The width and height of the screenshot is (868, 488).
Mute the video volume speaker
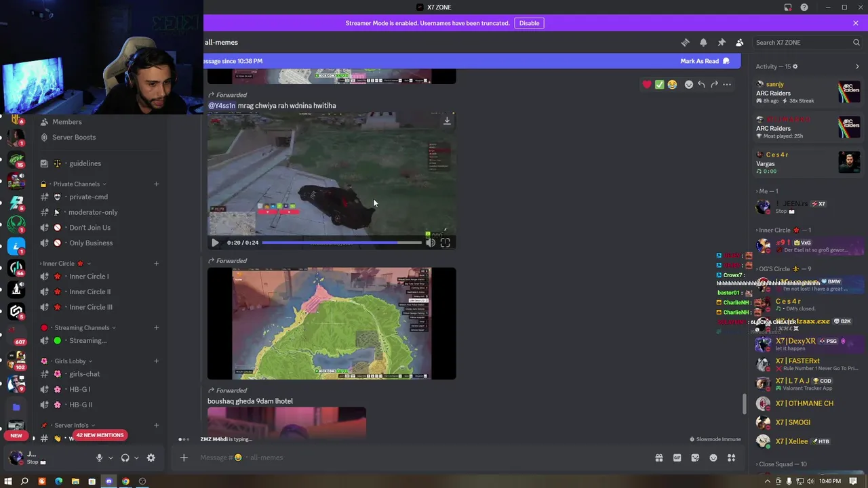point(430,243)
